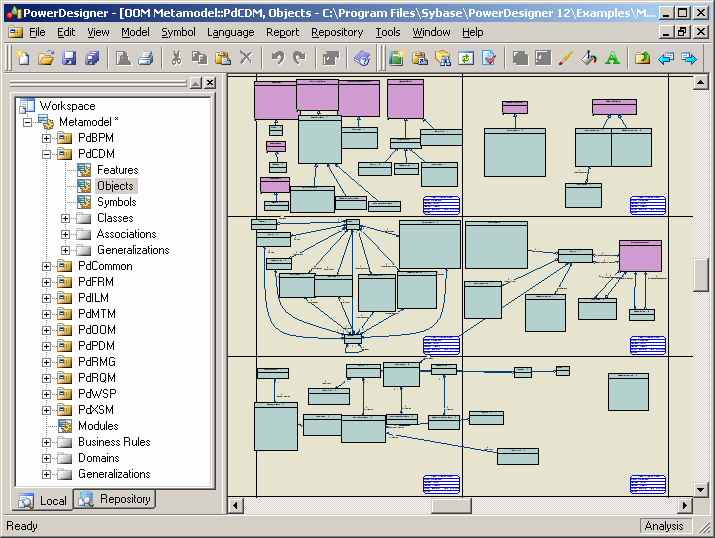Click the Line Style brush icon
This screenshot has width=715, height=538.
pos(566,58)
